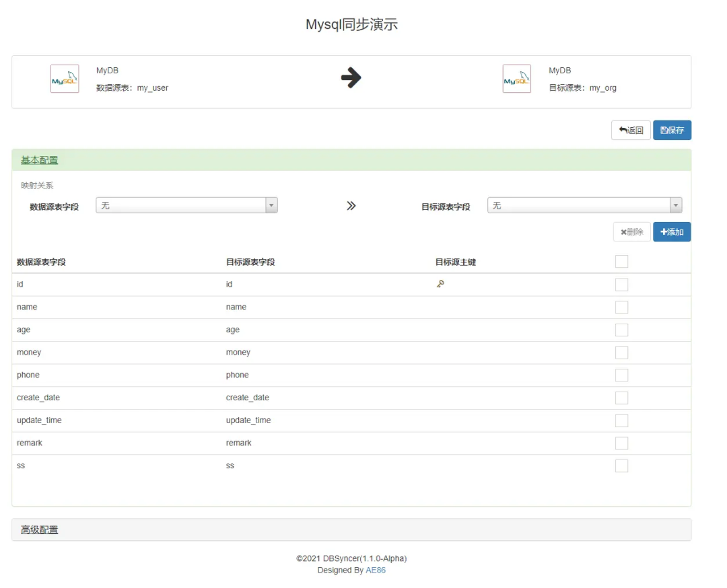Image resolution: width=727 pixels, height=588 pixels.
Task: Click the 删除 delete mapping button
Action: (x=631, y=232)
